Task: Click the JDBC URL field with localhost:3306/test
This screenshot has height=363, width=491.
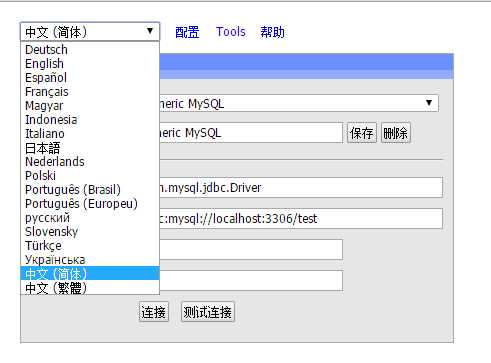Action: tap(301, 219)
